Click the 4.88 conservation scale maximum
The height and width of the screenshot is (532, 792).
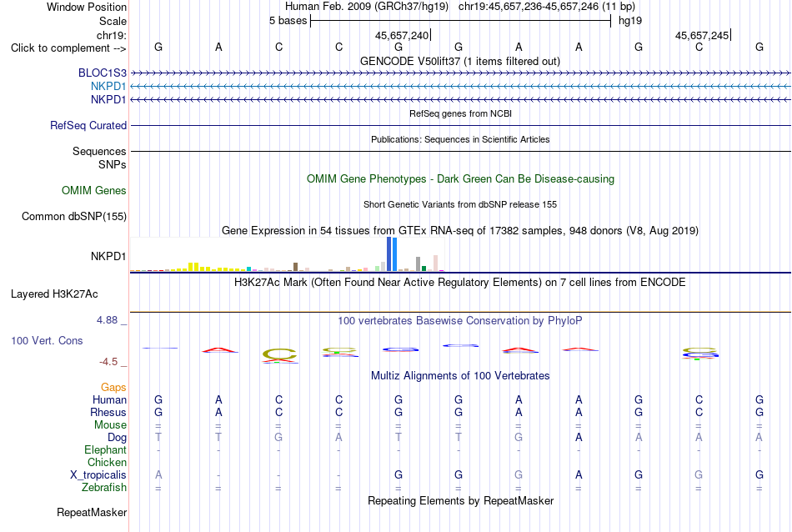click(x=107, y=320)
